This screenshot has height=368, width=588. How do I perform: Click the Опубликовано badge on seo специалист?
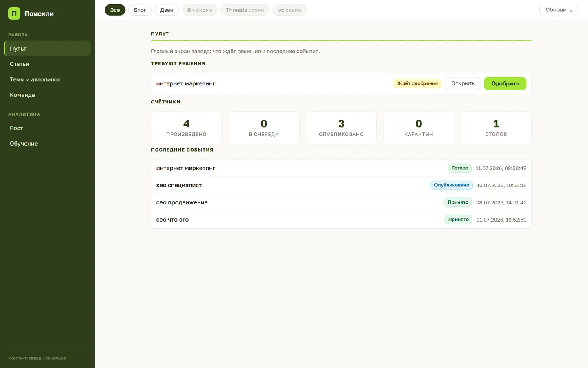tap(452, 185)
